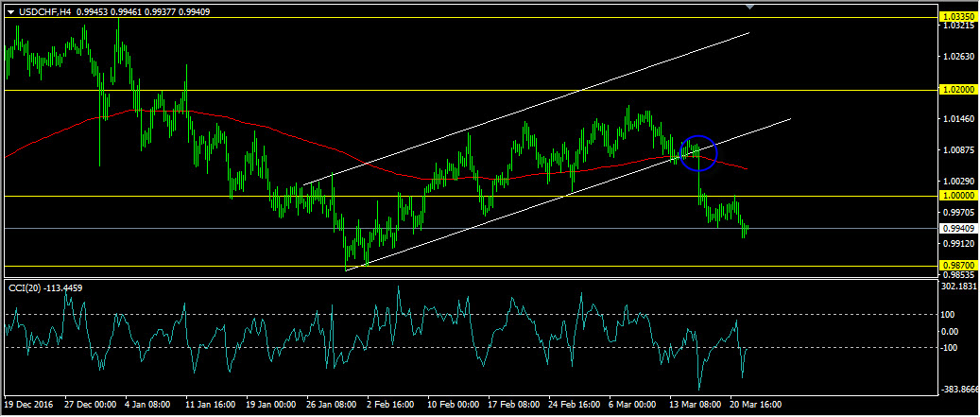
Task: Click the current price label 0.99409
Action: click(957, 228)
